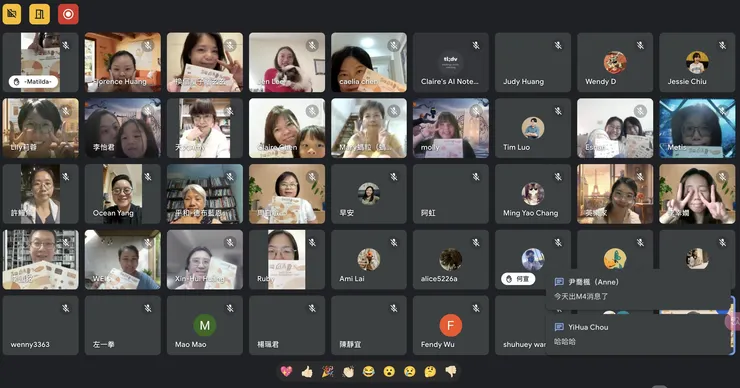Click muted mic icon on Judy Huang tile

[x=558, y=45]
